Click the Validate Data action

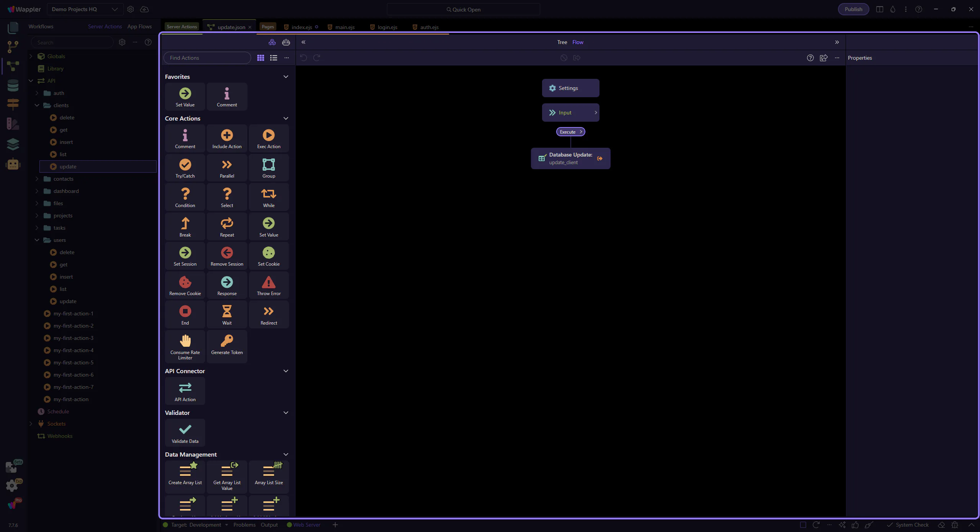pos(185,432)
